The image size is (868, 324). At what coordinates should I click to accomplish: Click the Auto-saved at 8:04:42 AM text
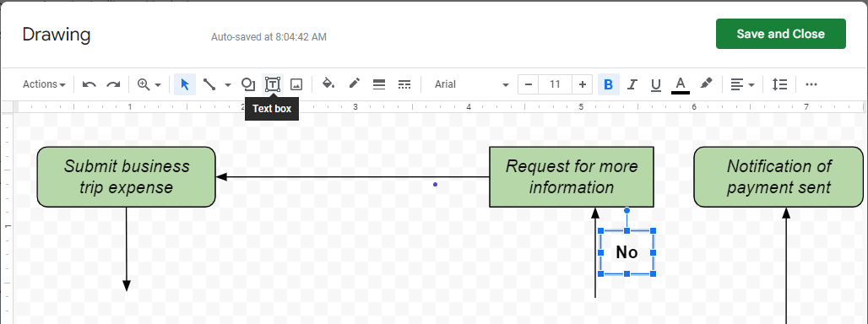coord(269,37)
